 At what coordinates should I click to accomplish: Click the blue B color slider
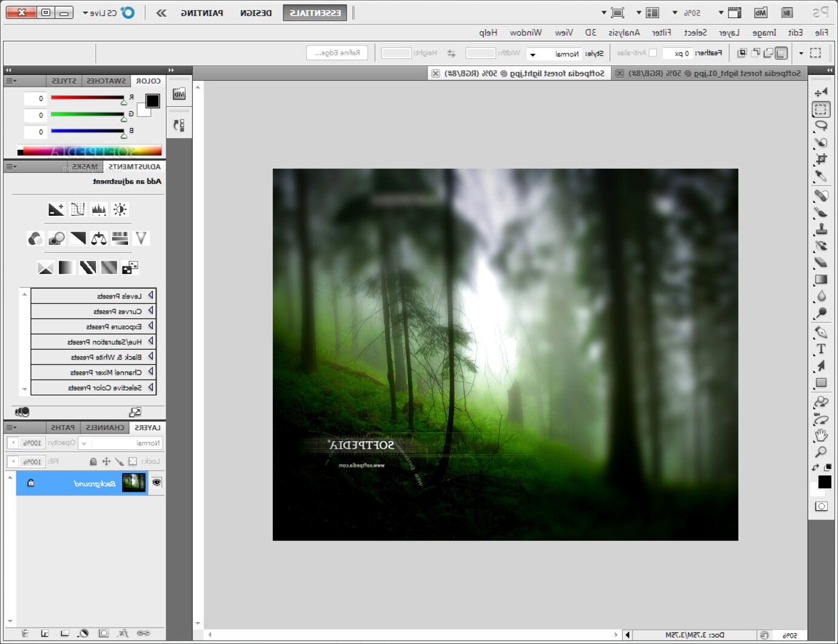[88, 131]
